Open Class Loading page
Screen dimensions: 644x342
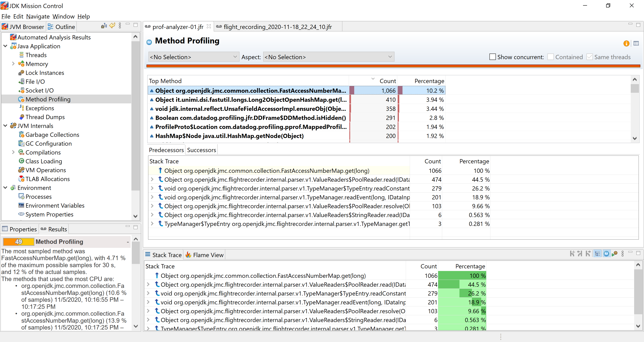44,161
